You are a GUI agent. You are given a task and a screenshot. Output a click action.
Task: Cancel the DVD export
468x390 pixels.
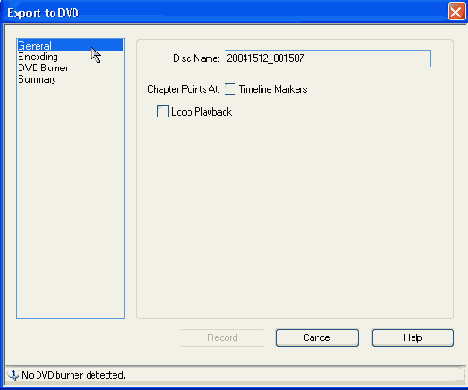click(x=317, y=338)
